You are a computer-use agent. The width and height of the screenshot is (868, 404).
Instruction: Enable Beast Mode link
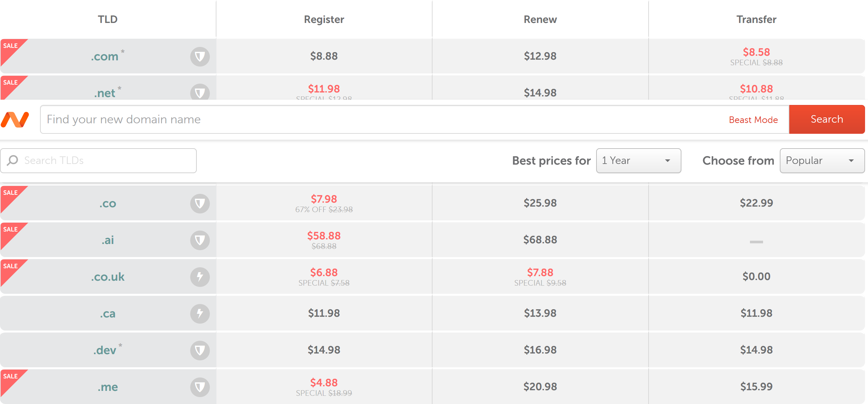[753, 120]
